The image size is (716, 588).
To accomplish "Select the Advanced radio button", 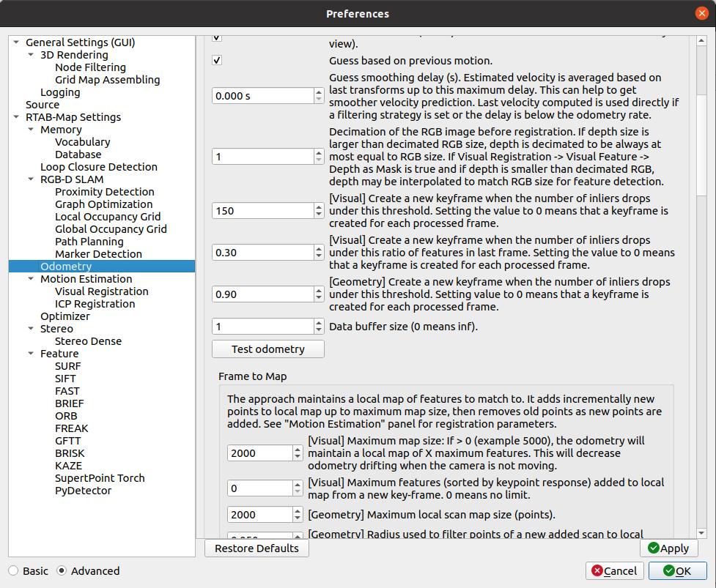I will point(62,571).
